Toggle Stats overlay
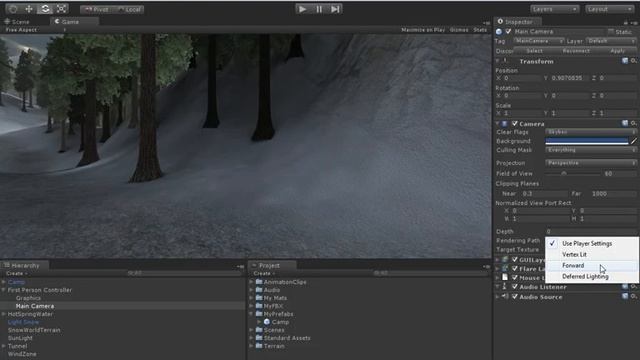Screen dimensions: 640x360 480,30
